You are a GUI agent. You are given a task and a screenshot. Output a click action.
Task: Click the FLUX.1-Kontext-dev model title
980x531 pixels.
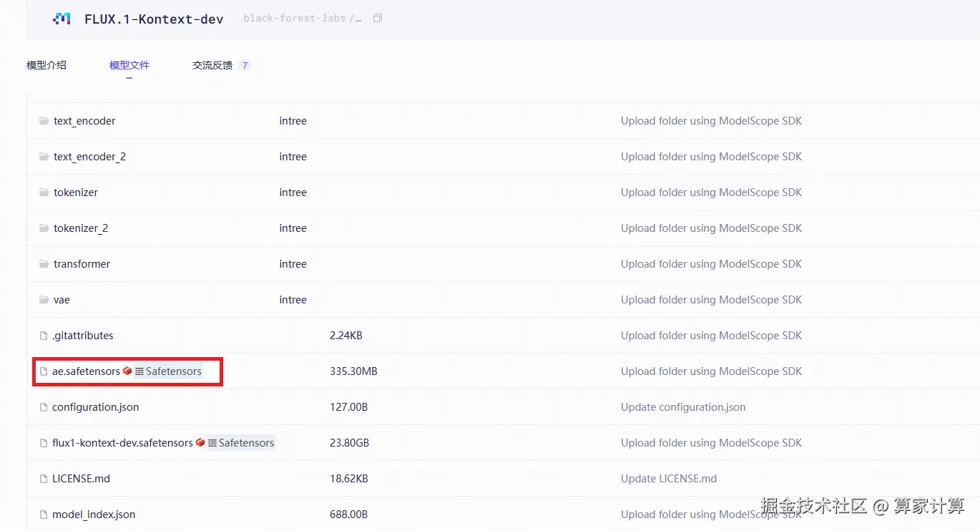tap(154, 19)
